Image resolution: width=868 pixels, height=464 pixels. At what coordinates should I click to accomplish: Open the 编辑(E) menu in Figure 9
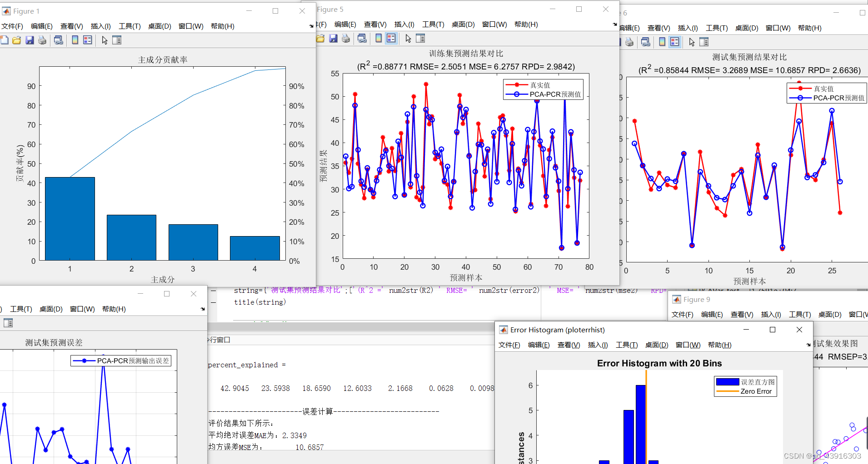[x=712, y=314]
